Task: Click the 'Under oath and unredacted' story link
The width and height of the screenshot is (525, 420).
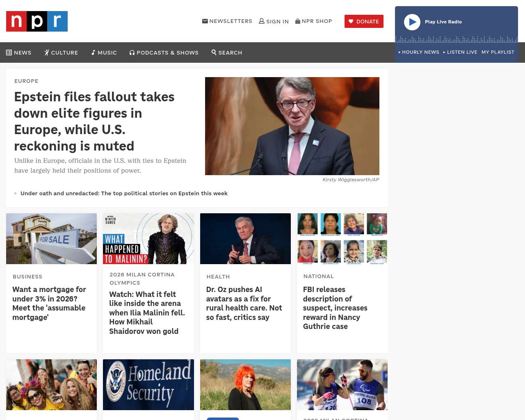Action: tap(124, 193)
